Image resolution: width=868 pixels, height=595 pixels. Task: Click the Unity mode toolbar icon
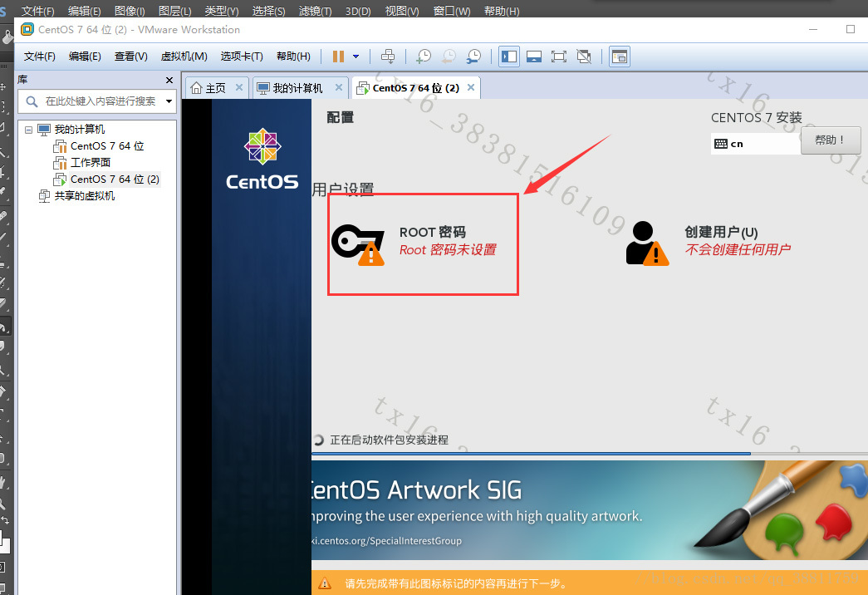click(583, 57)
